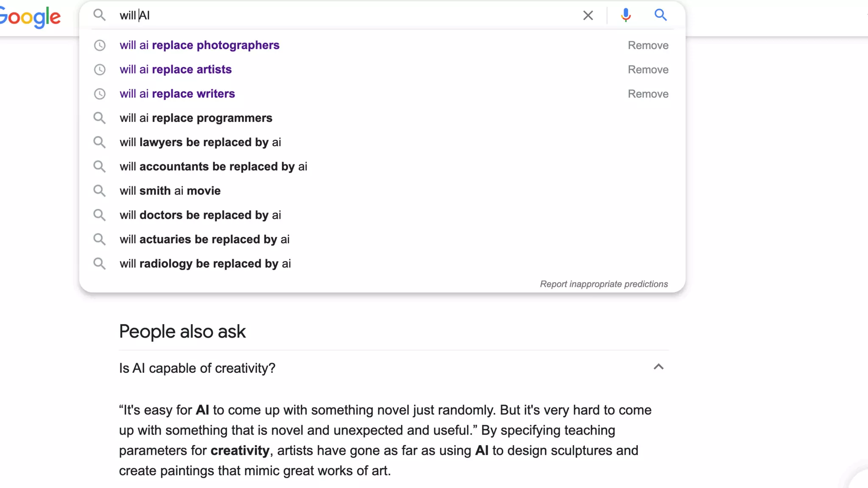Select suggestion 'will lawyers be replaced by ai'

click(200, 142)
